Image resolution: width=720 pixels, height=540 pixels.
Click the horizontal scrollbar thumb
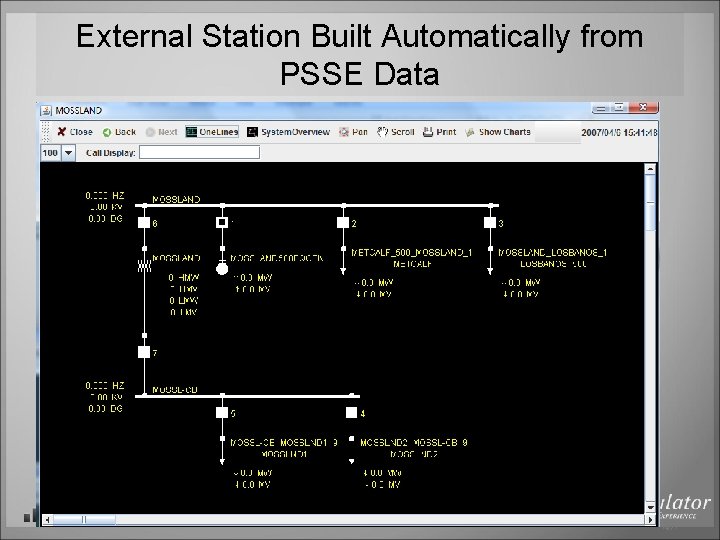pyautogui.click(x=84, y=519)
